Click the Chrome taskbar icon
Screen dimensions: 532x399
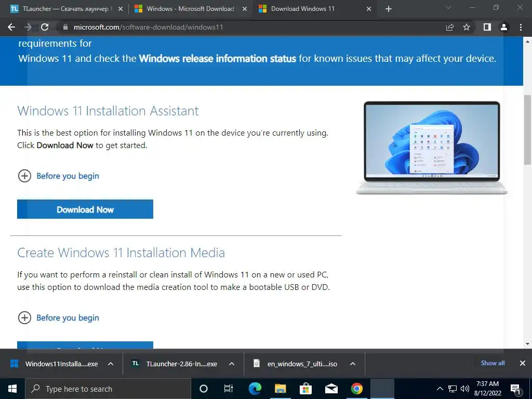tap(356, 389)
